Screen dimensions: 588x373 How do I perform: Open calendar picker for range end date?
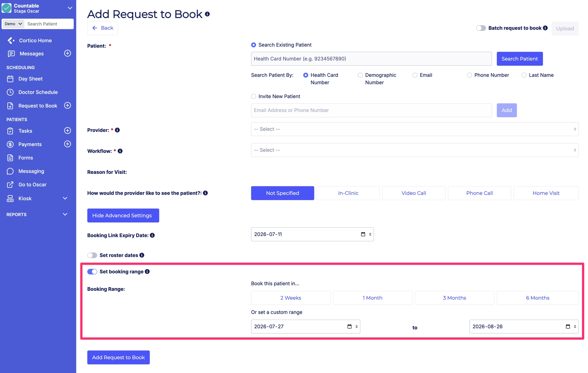click(x=568, y=326)
